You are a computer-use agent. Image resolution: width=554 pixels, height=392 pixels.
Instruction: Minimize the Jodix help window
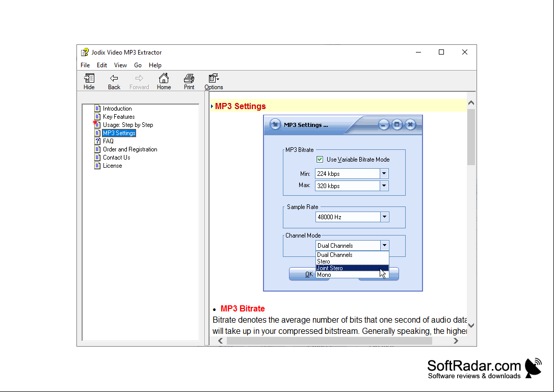418,53
